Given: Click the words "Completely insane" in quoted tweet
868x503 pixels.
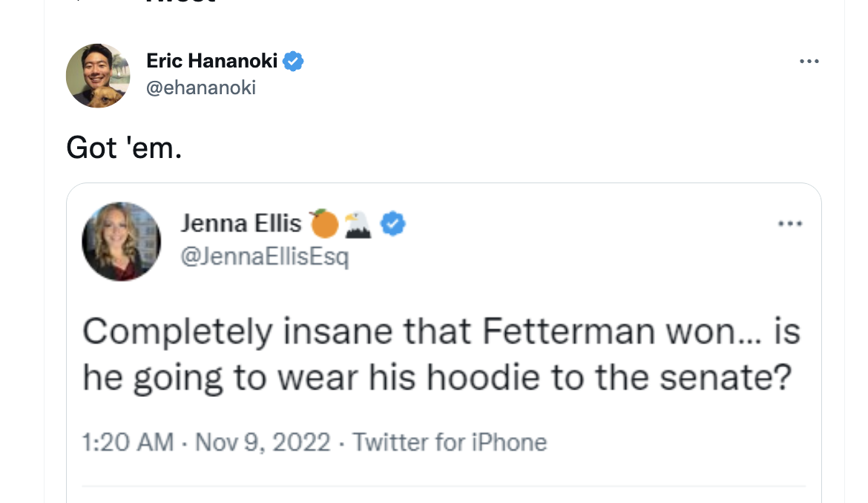Looking at the screenshot, I should [177, 333].
